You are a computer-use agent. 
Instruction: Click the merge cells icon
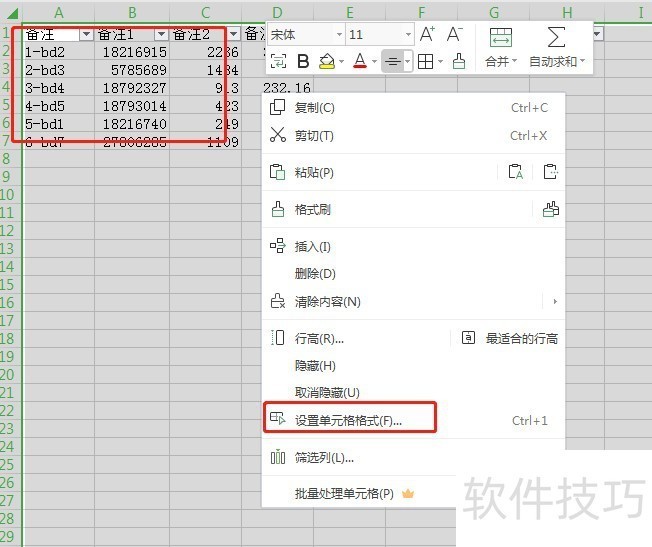pos(500,38)
